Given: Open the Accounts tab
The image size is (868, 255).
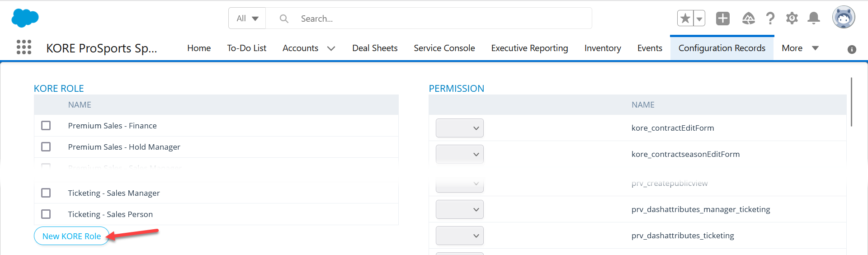Looking at the screenshot, I should pos(300,48).
